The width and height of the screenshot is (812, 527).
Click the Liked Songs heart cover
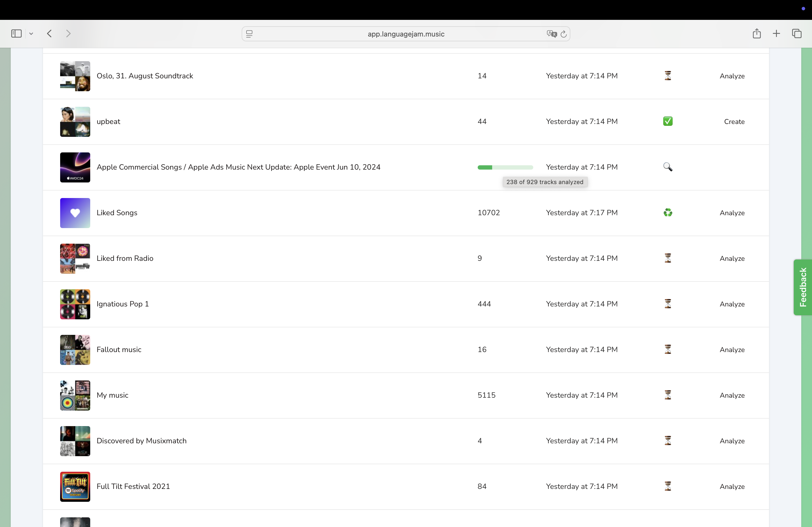pyautogui.click(x=75, y=213)
